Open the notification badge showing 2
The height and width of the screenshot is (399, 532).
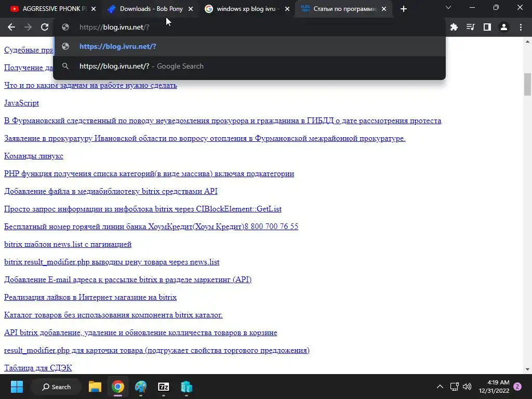tap(517, 387)
